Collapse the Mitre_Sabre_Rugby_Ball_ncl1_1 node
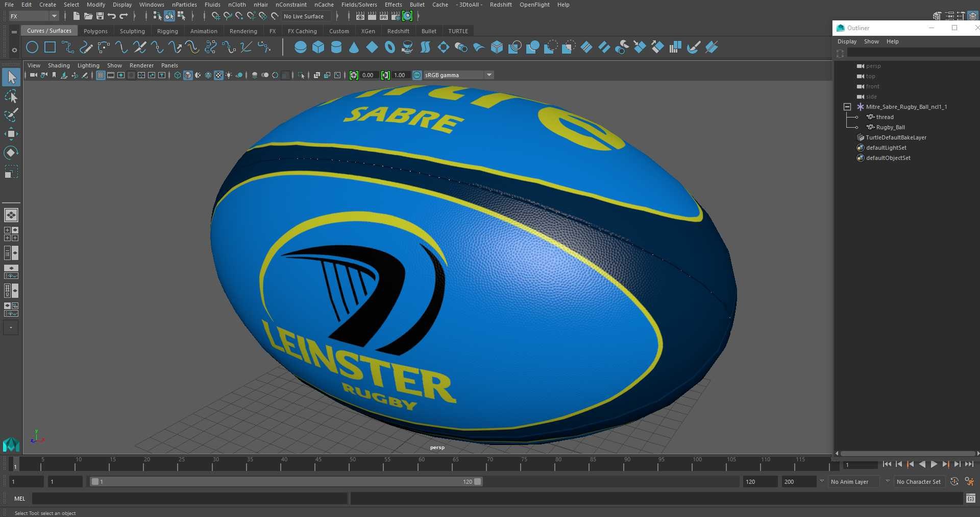This screenshot has width=980, height=517. pyautogui.click(x=847, y=107)
